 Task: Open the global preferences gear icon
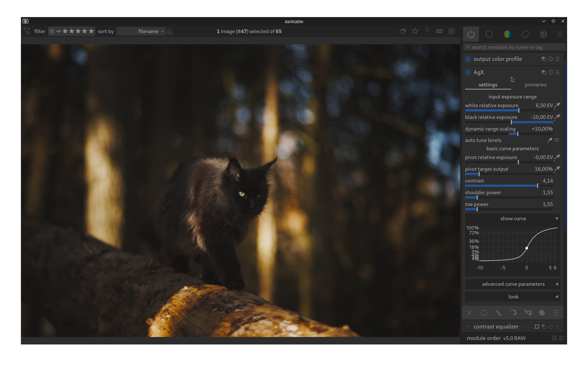451,31
